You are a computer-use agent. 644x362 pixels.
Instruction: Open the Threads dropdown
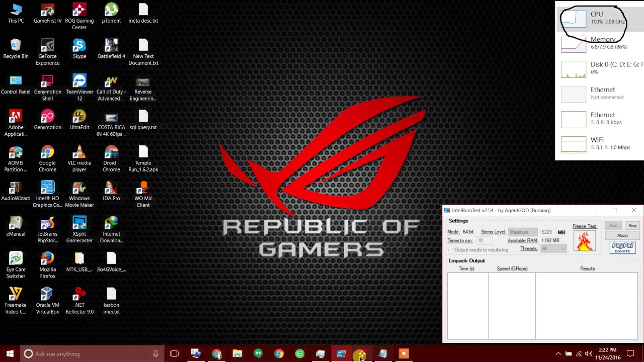click(553, 249)
